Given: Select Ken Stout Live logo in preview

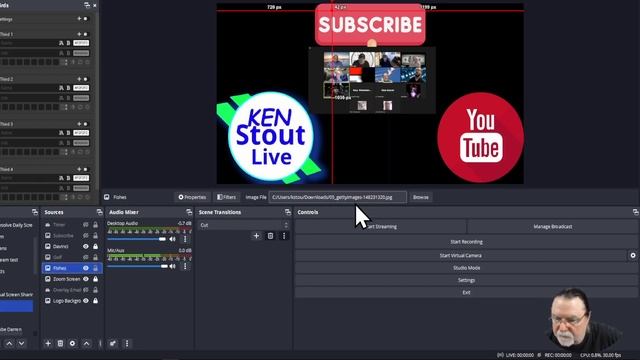Looking at the screenshot, I should (x=270, y=137).
